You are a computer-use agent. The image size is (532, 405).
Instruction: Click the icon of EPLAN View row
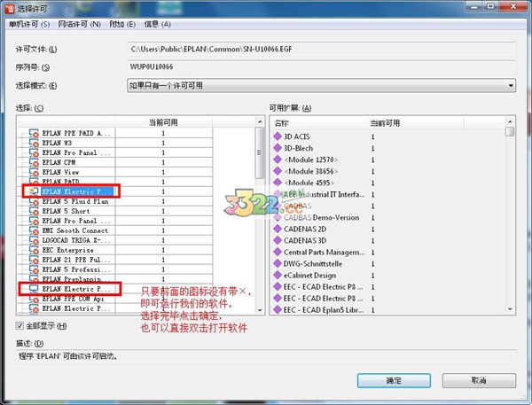click(x=34, y=172)
